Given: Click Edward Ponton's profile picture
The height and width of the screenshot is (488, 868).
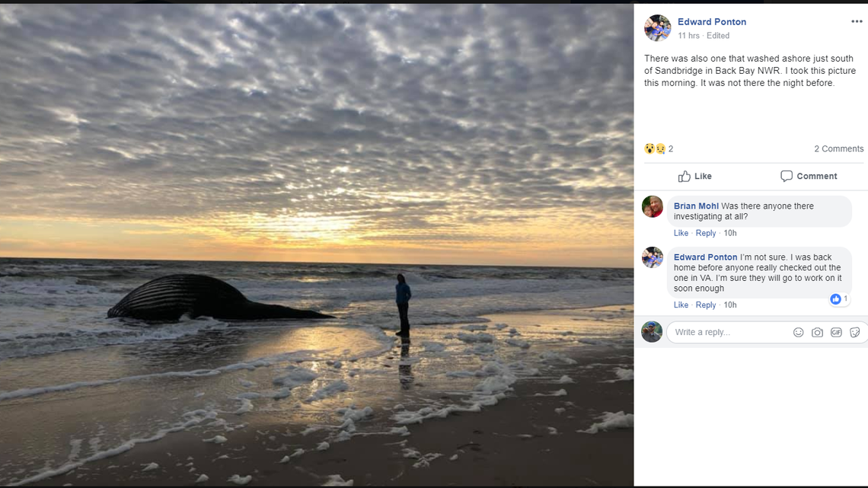Looking at the screenshot, I should [x=657, y=28].
